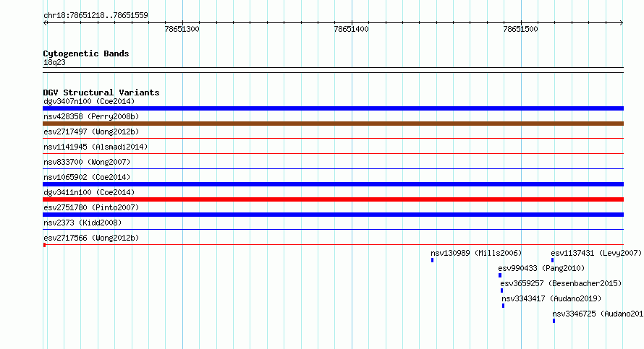The width and height of the screenshot is (644, 349).
Task: Open nsv1141945 (Alsmadi2014) variant label
Action: [x=96, y=147]
